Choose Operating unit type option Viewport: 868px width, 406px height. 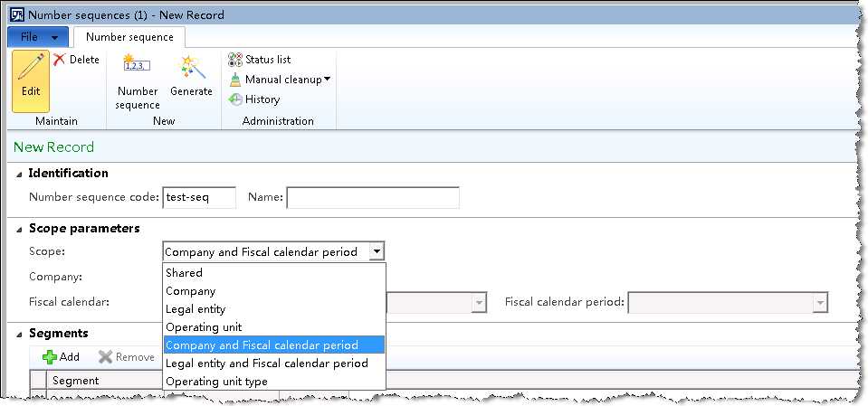click(274, 382)
